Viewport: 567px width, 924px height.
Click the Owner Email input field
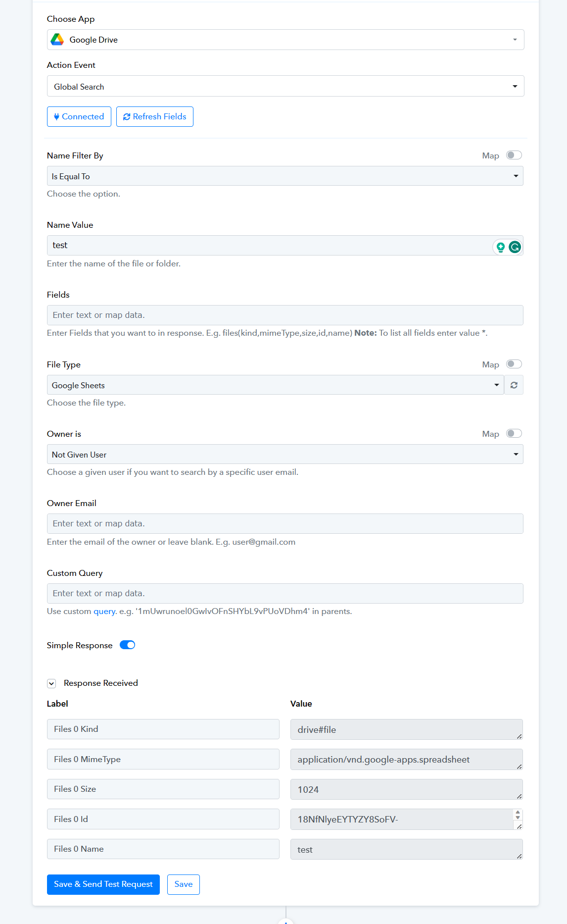coord(285,523)
